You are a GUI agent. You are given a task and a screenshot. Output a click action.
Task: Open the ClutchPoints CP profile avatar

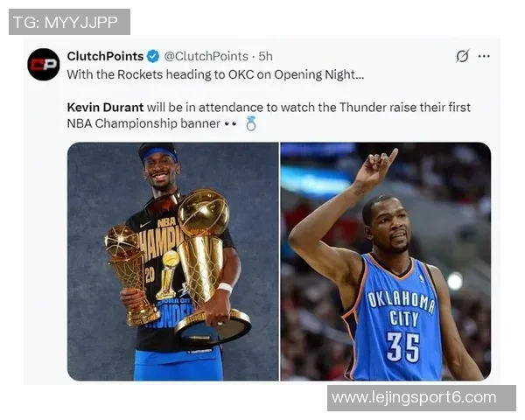pyautogui.click(x=44, y=64)
